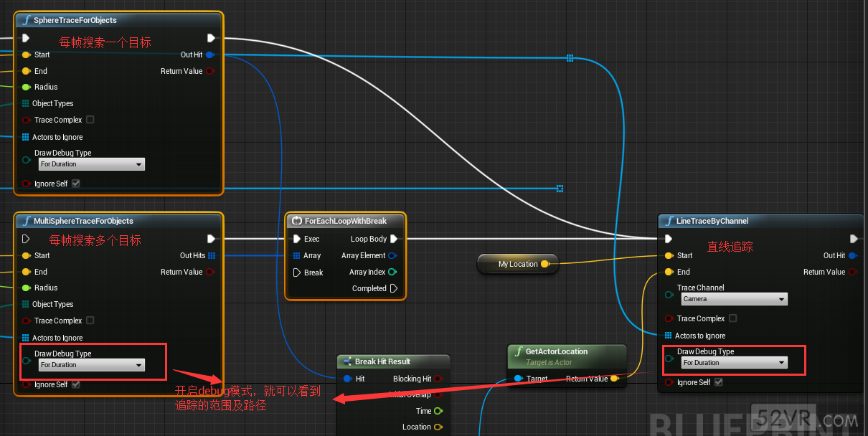Select the ForEachLoopWithBreak node title
The image size is (868, 436).
[x=344, y=221]
